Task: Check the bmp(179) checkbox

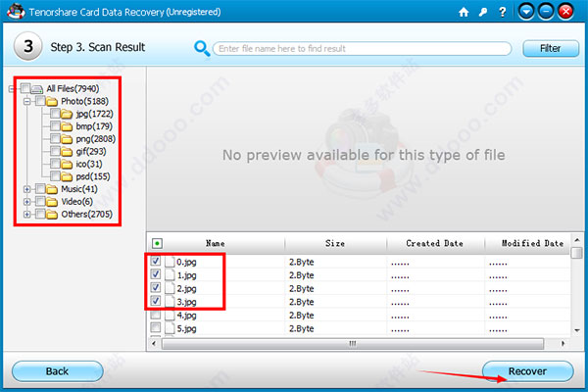Action: (x=55, y=125)
